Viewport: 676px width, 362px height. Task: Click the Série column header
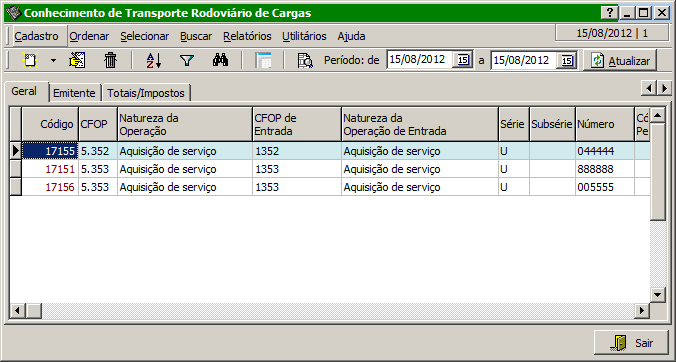coord(514,124)
